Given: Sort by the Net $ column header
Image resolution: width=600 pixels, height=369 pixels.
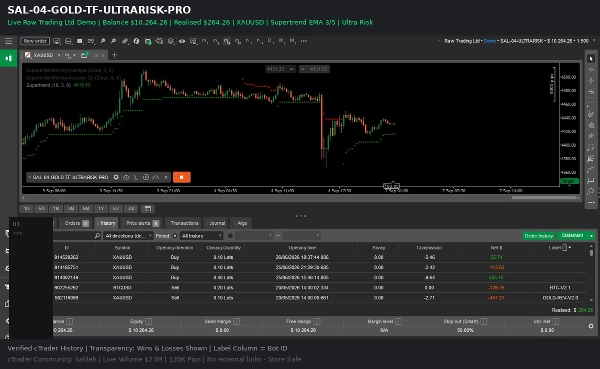Looking at the screenshot, I should click(496, 248).
